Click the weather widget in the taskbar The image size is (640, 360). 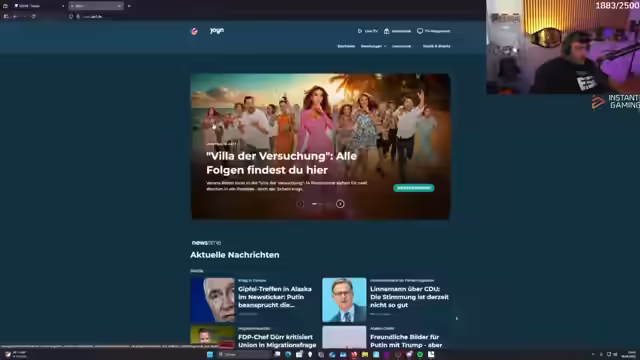(16, 354)
